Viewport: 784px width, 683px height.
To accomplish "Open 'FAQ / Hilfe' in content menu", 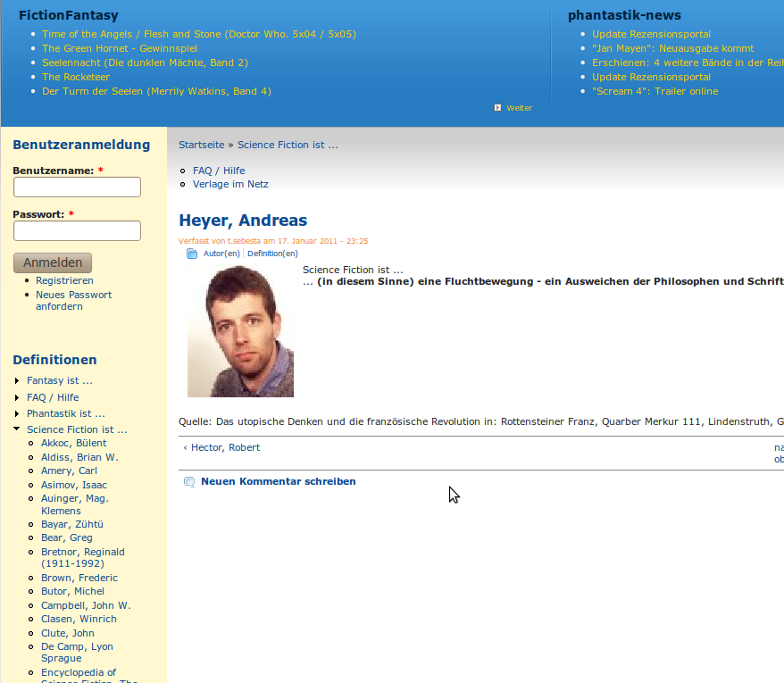I will tap(219, 171).
